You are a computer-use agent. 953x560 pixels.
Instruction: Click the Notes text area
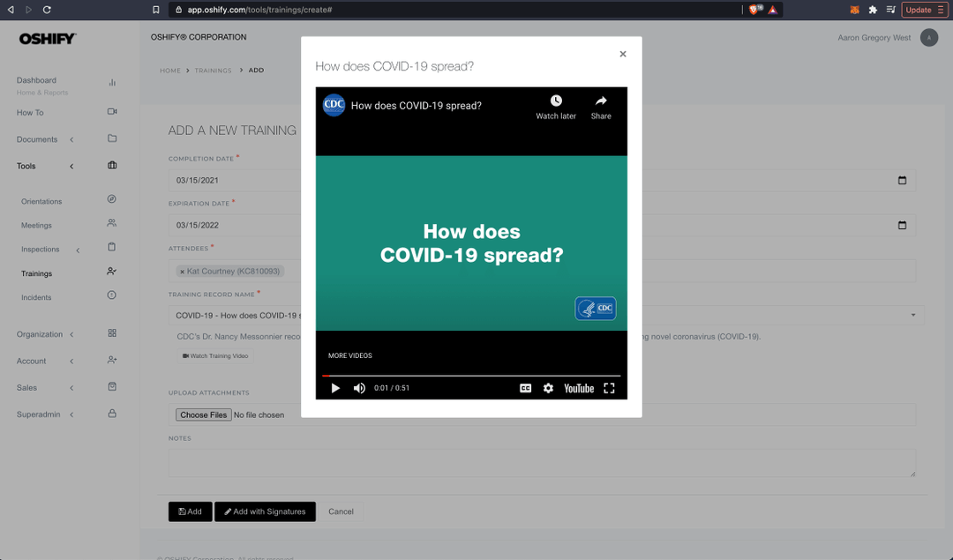tap(542, 463)
